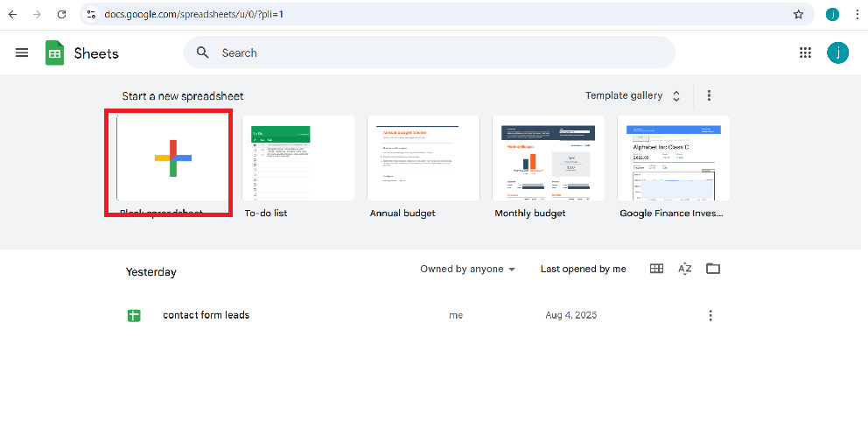Click the Annual budget label

pyautogui.click(x=402, y=214)
